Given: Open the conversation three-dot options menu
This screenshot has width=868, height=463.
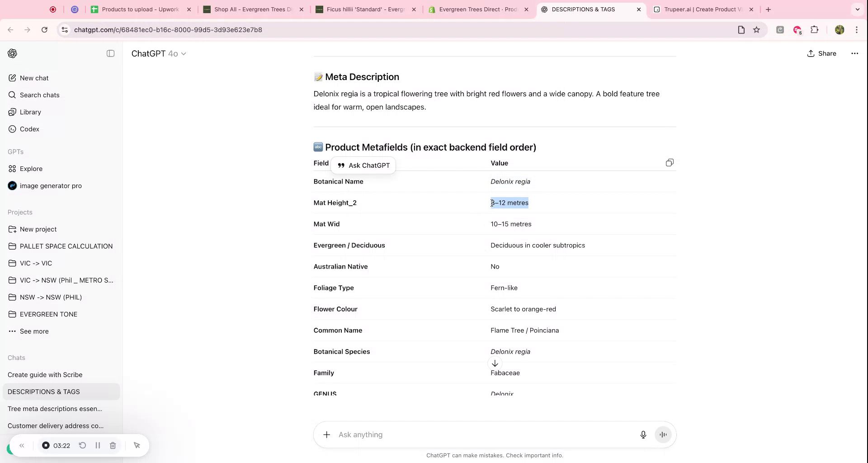Looking at the screenshot, I should click(x=854, y=53).
